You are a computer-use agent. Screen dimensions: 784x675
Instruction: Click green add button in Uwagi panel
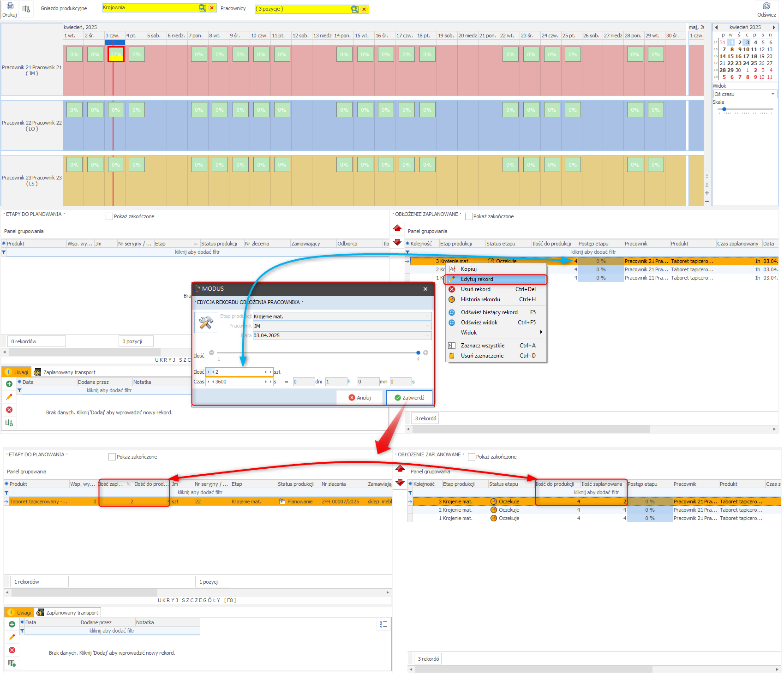9,384
